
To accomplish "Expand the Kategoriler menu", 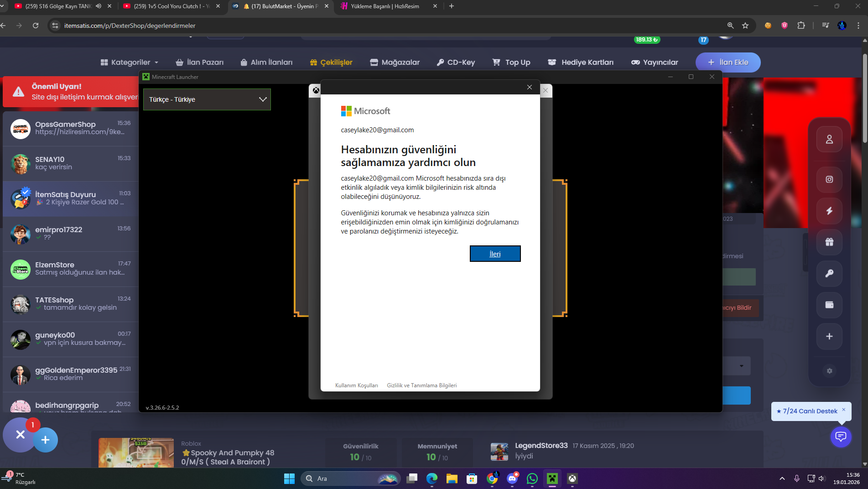I will tap(130, 62).
